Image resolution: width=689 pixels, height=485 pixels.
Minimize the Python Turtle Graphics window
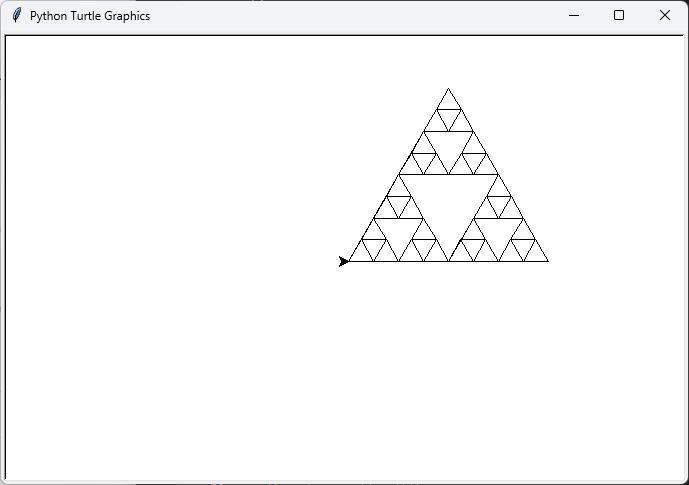coord(573,15)
